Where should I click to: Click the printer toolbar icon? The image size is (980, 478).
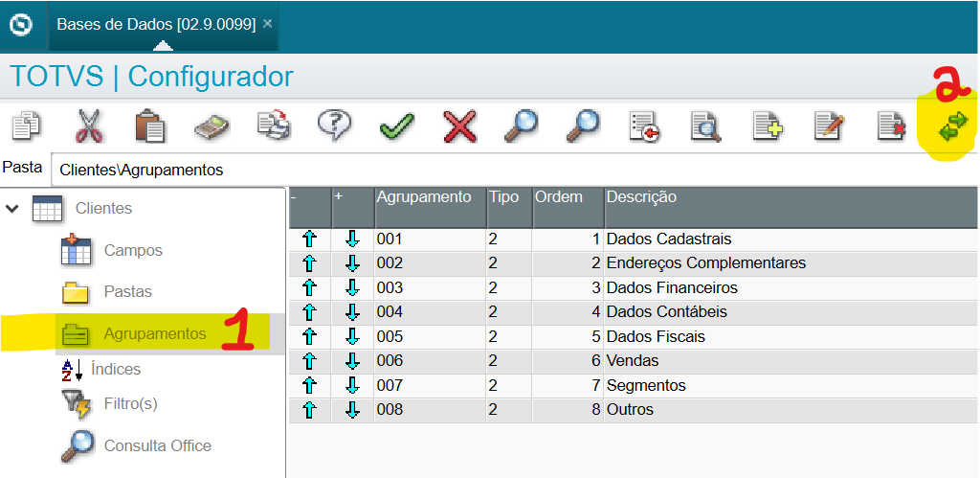click(274, 125)
